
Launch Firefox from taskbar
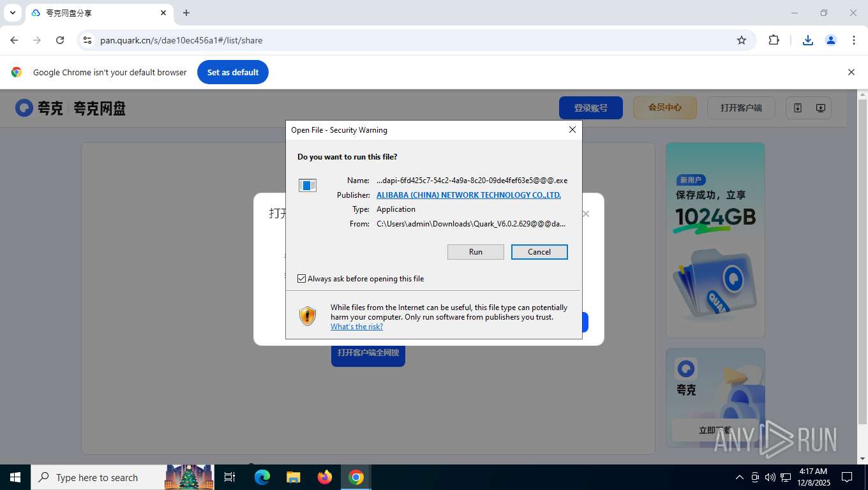click(325, 477)
